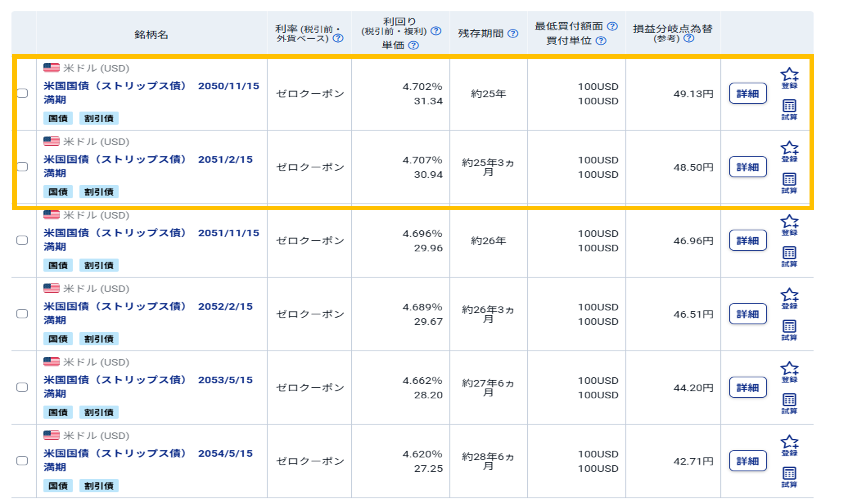The height and width of the screenshot is (504, 866).
Task: Check the 2050/11/15 bond checkbox
Action: 22,94
